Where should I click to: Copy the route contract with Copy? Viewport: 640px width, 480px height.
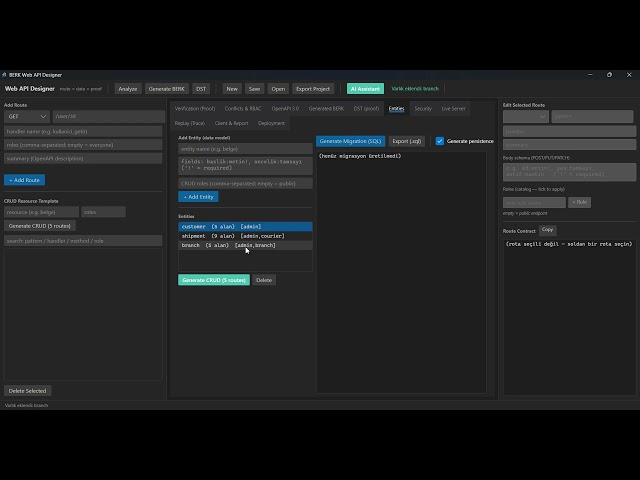point(547,230)
